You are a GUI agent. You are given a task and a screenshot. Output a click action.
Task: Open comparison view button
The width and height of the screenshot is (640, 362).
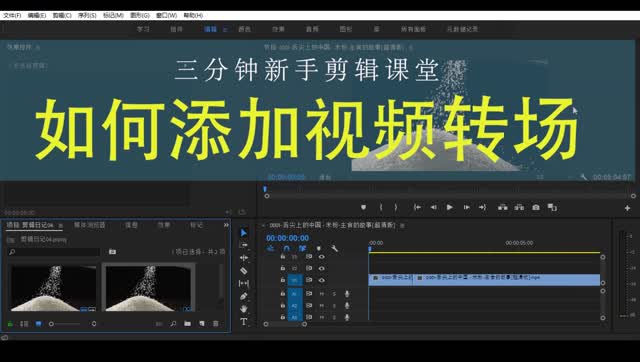point(552,207)
